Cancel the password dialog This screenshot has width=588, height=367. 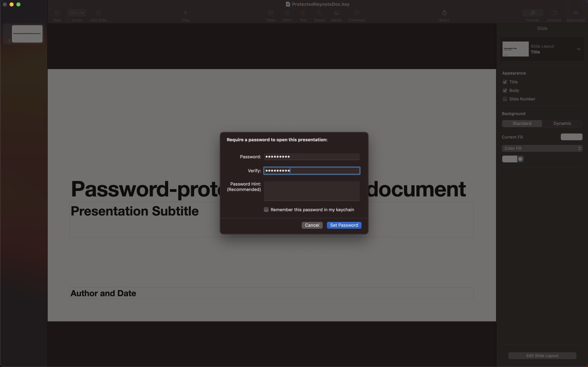[x=312, y=225]
